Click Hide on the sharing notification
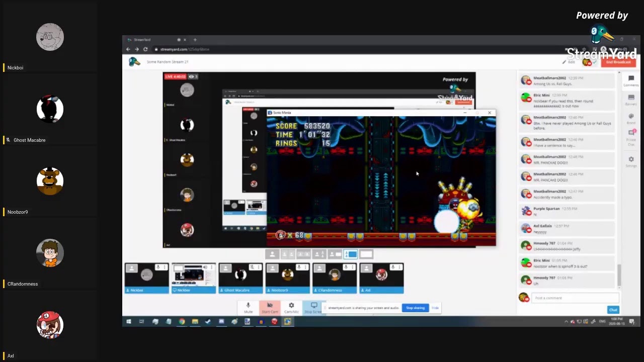Image resolution: width=644 pixels, height=362 pixels. [x=435, y=308]
